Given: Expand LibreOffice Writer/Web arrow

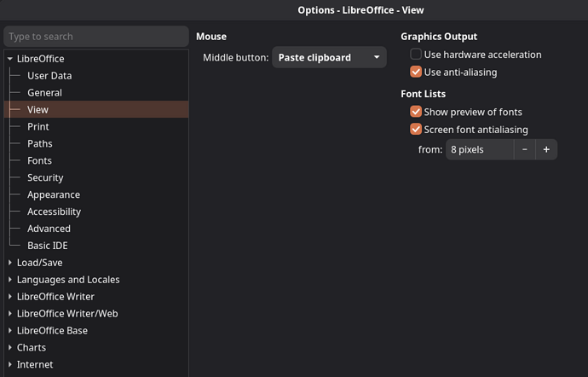Looking at the screenshot, I should 10,314.
